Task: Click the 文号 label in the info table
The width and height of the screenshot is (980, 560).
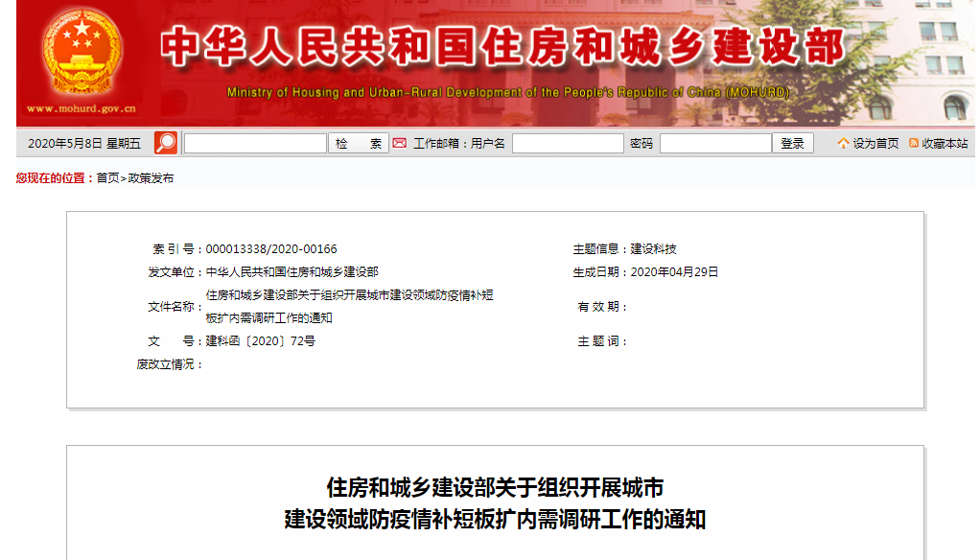Action: pos(175,341)
